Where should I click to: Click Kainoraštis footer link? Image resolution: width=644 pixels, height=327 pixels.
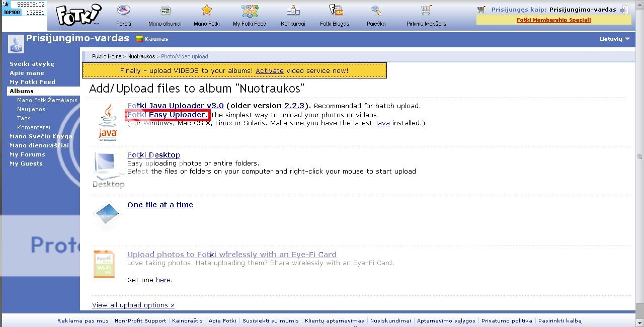click(x=187, y=320)
